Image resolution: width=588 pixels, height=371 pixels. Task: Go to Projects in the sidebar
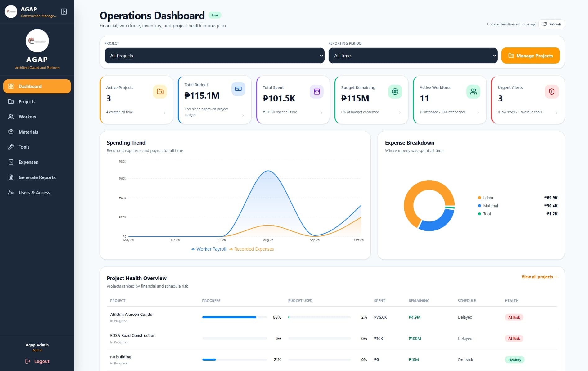pyautogui.click(x=37, y=101)
